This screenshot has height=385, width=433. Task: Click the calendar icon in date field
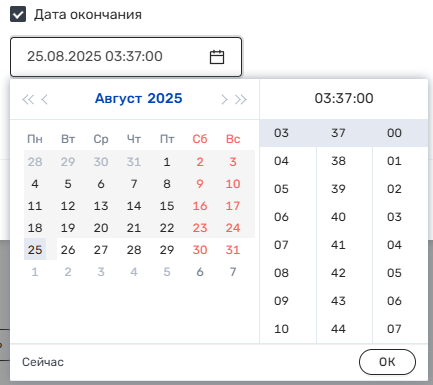(217, 57)
